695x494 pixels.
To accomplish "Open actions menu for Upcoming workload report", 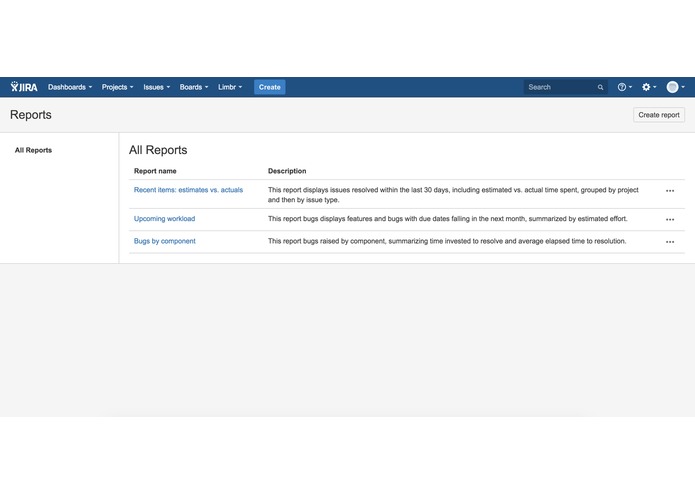I will point(670,220).
